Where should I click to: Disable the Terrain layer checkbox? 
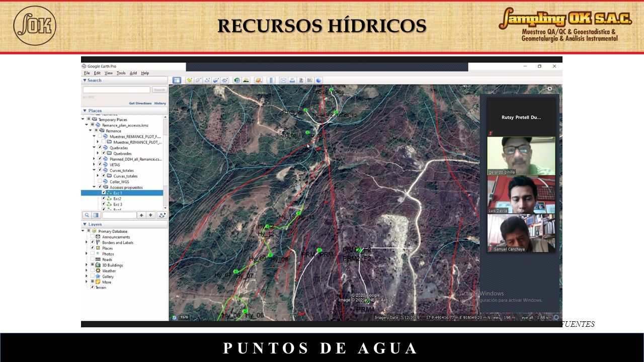pos(93,287)
